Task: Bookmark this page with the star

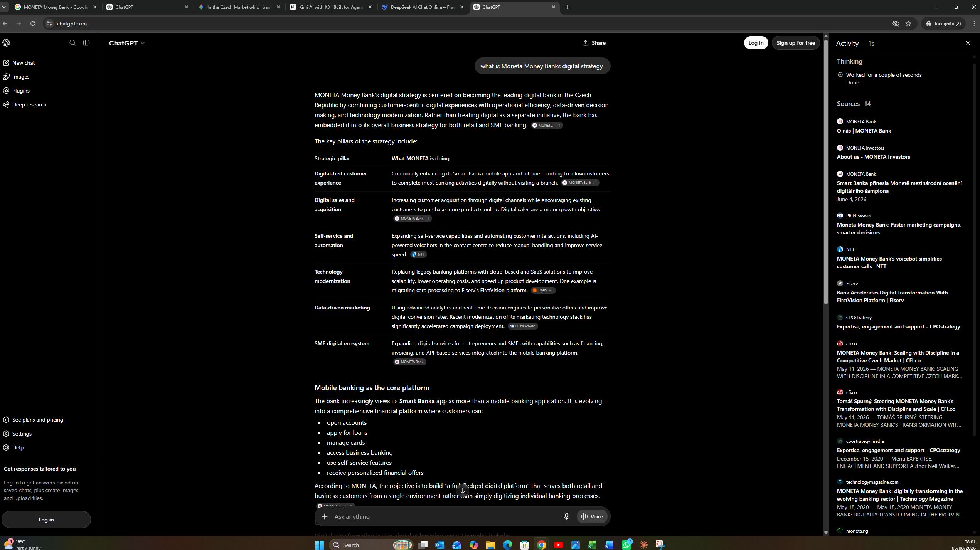Action: (908, 24)
